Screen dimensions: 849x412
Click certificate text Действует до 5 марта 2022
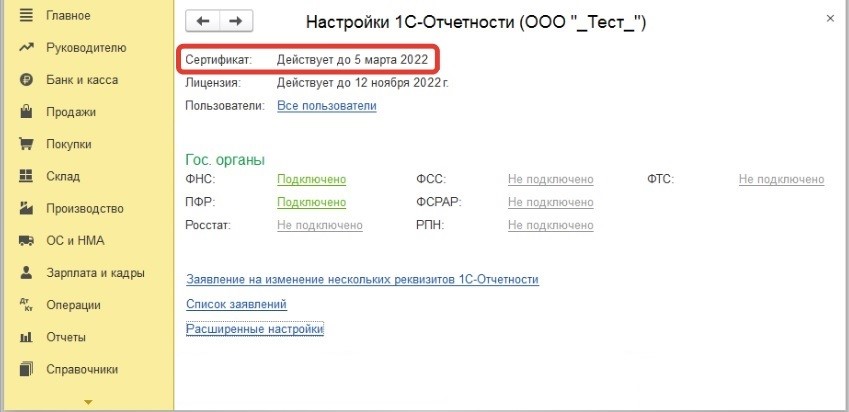(352, 60)
